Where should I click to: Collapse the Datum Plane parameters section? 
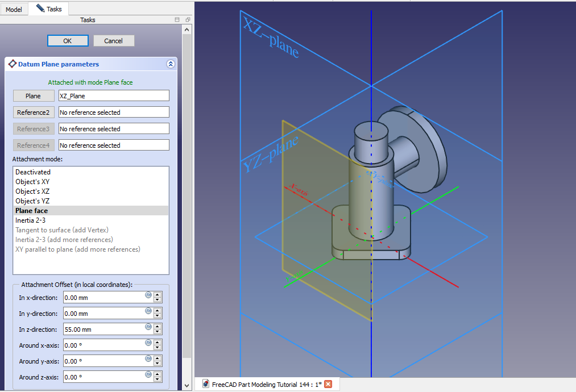coord(170,64)
